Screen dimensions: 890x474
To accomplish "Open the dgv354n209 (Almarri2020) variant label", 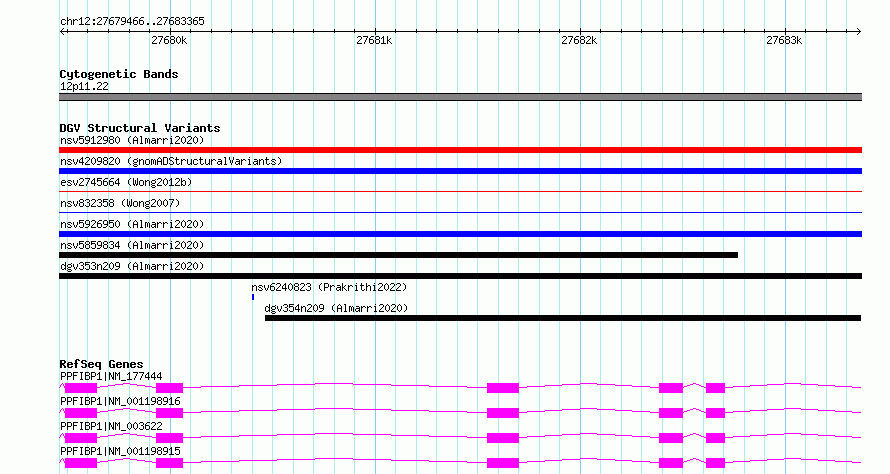I will [x=336, y=308].
